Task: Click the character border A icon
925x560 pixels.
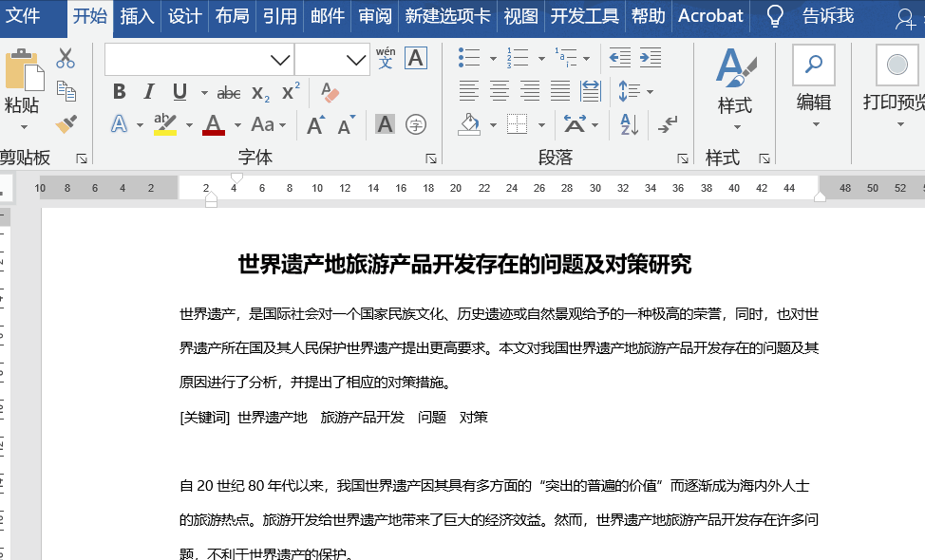Action: tap(416, 58)
